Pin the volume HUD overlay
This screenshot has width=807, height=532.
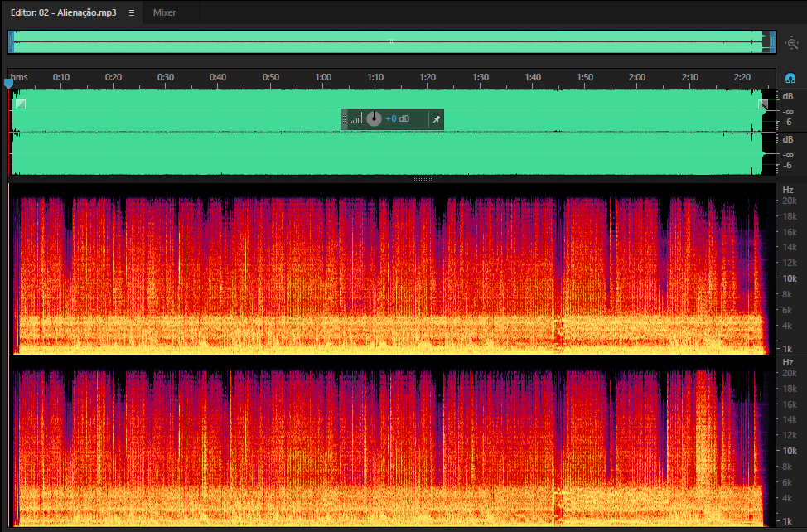436,119
